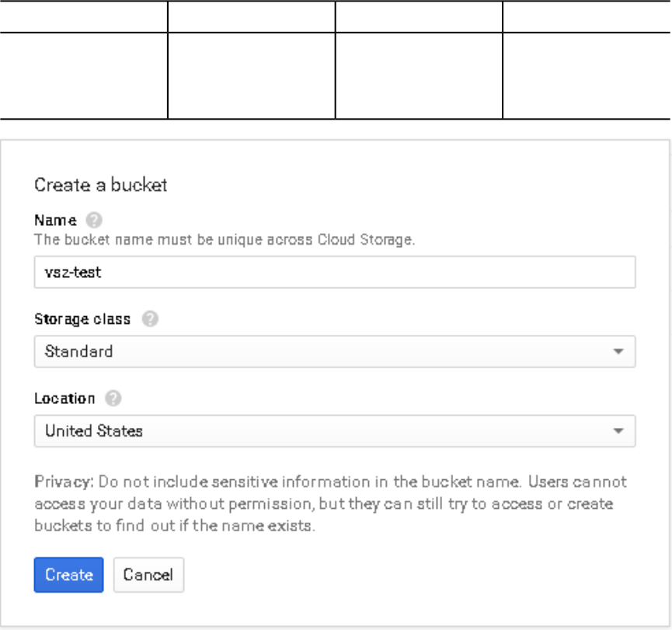Click the 'Standard' value in Storage class
The height and width of the screenshot is (630, 672).
(x=79, y=352)
